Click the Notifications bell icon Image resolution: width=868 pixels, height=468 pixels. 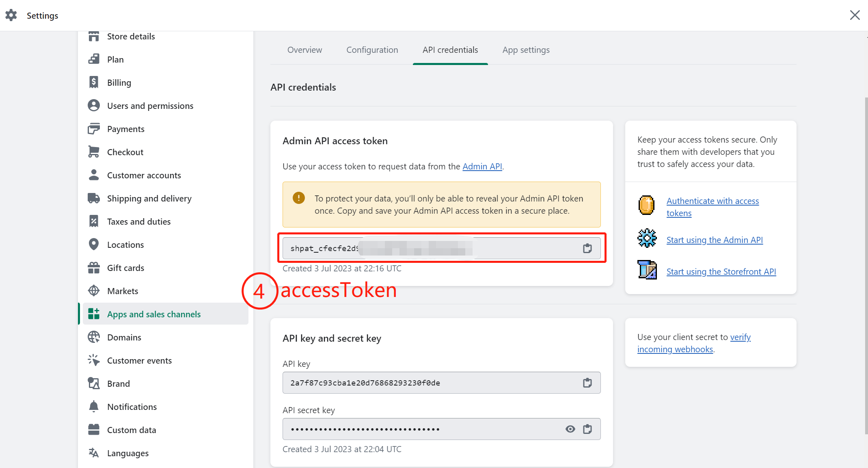(x=94, y=407)
